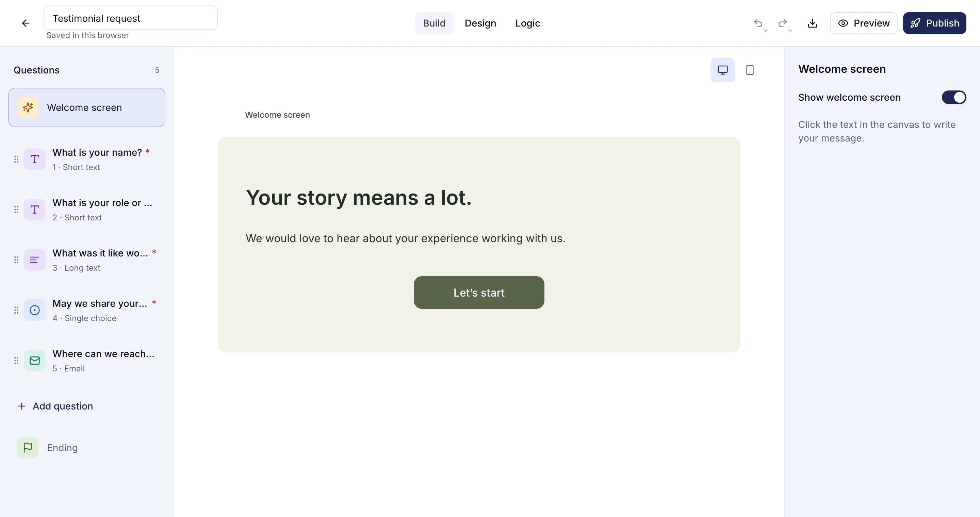Image resolution: width=980 pixels, height=517 pixels.
Task: Grab drag handle of single choice question
Action: (16, 310)
